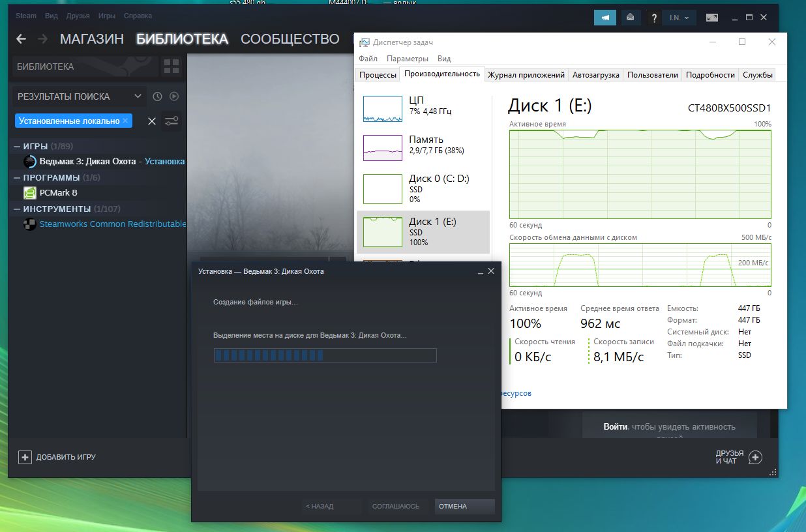Click the greyed СОГЛАШАЮСЬ button
Screen dimensions: 806x532
coord(398,507)
